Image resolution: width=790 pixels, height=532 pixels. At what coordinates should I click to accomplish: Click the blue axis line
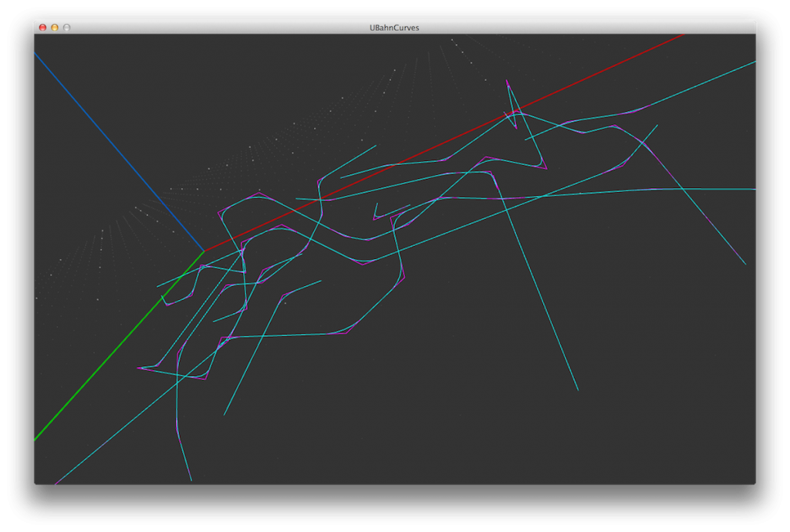point(119,151)
